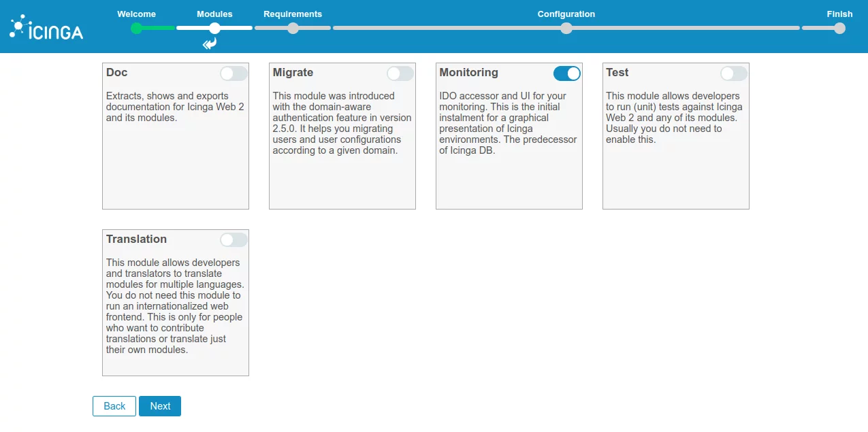Click the Monitoring module description card
This screenshot has width=868, height=432.
point(509,136)
